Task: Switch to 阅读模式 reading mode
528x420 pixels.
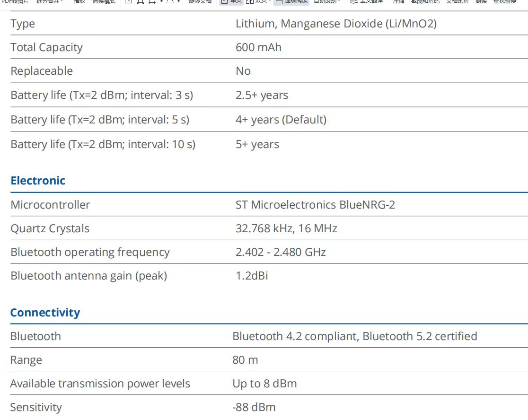Action: tap(104, 1)
